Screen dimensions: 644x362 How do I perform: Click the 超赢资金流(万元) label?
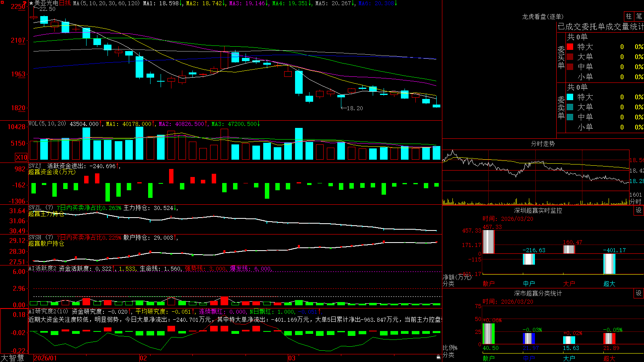[52, 172]
